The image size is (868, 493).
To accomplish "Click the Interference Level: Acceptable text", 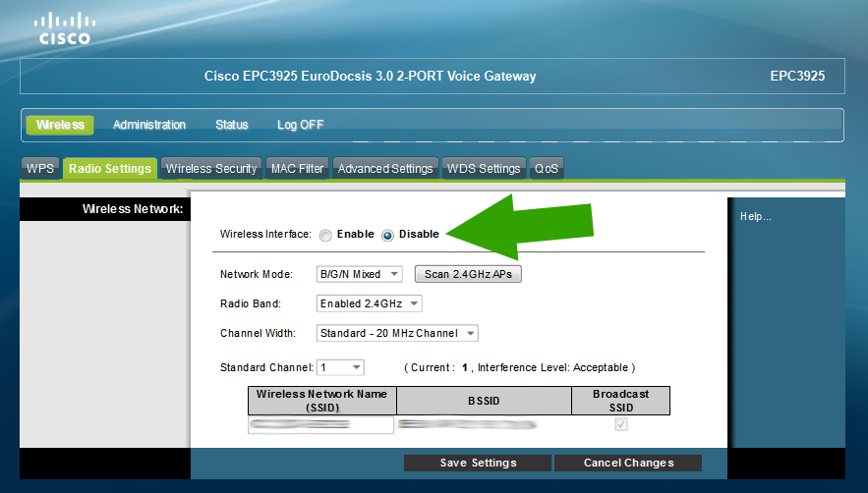I will pos(553,367).
